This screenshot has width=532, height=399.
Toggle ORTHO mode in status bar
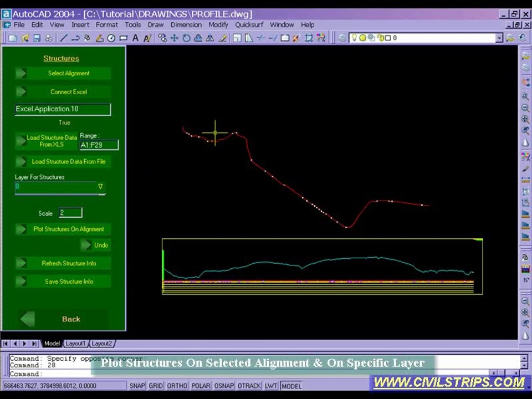(177, 386)
